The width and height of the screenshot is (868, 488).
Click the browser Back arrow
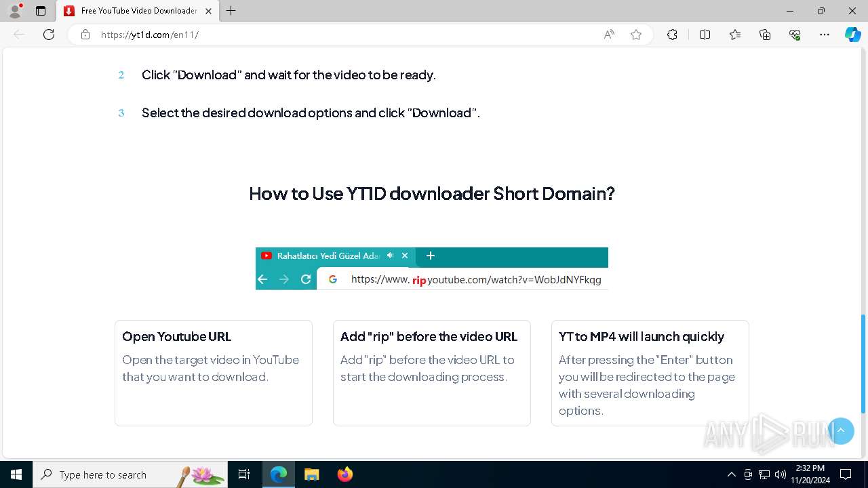19,35
